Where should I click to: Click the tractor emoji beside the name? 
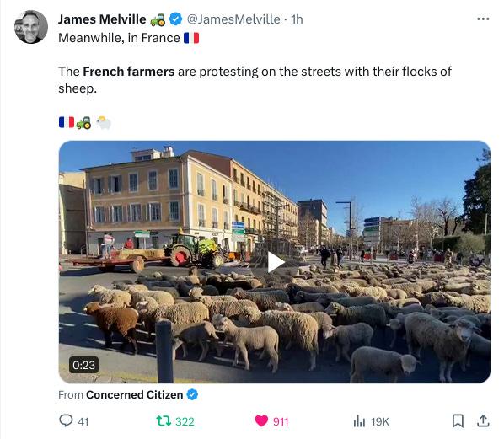[x=158, y=19]
